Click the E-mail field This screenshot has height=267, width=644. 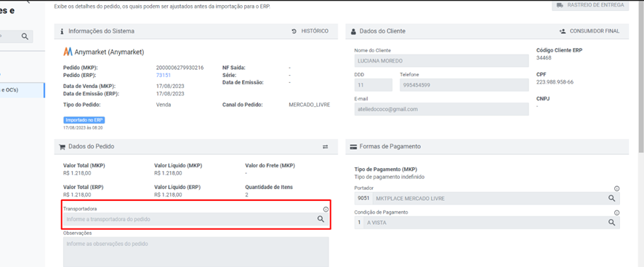(x=441, y=109)
